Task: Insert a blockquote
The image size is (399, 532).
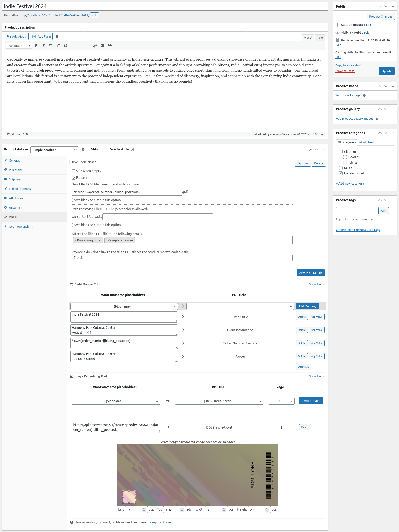Action: pyautogui.click(x=65, y=46)
